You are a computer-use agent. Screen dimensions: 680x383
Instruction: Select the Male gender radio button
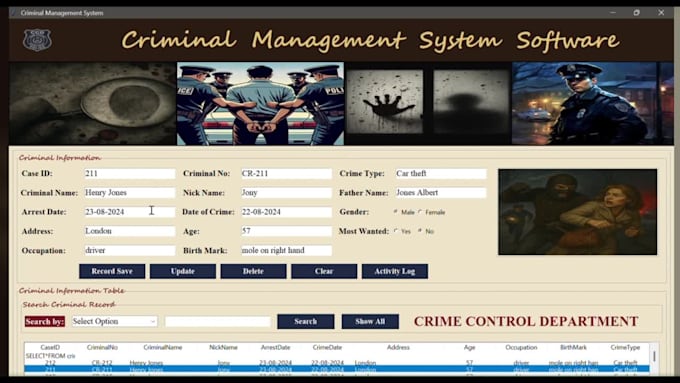[x=396, y=212]
